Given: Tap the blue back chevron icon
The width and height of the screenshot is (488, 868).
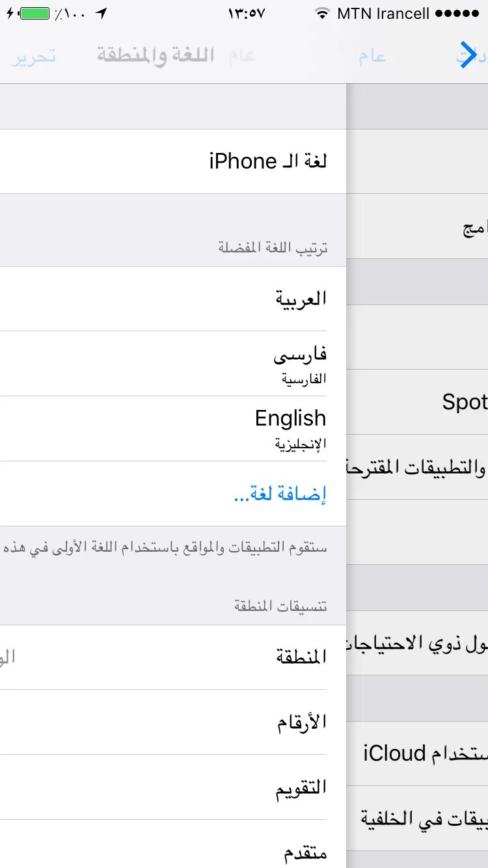Looking at the screenshot, I should (x=468, y=55).
